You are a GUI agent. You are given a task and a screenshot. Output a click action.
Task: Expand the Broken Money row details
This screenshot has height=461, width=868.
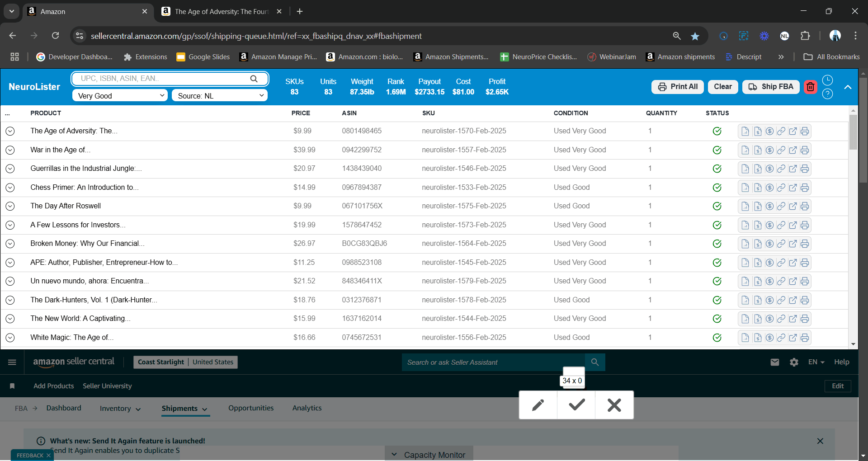pyautogui.click(x=10, y=244)
